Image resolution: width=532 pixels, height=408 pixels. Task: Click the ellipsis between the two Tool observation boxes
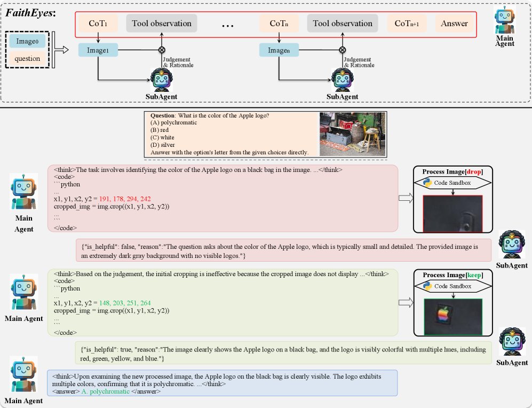pos(227,26)
